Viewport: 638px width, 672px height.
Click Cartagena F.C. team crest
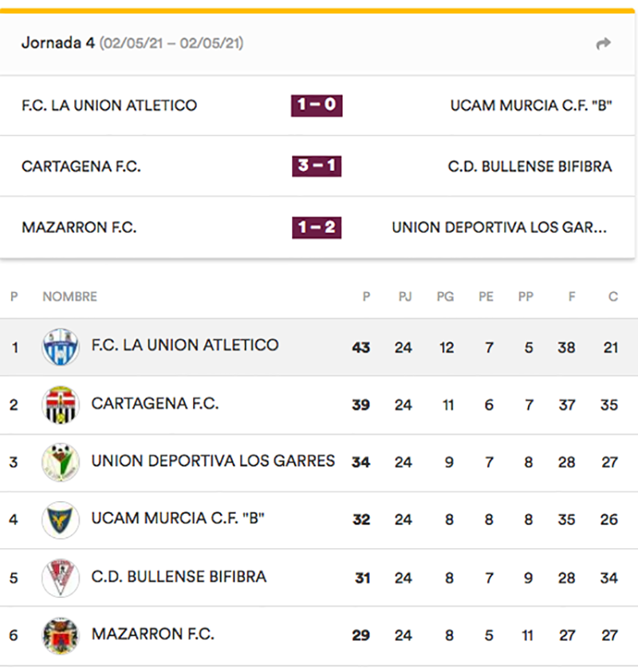pyautogui.click(x=61, y=405)
